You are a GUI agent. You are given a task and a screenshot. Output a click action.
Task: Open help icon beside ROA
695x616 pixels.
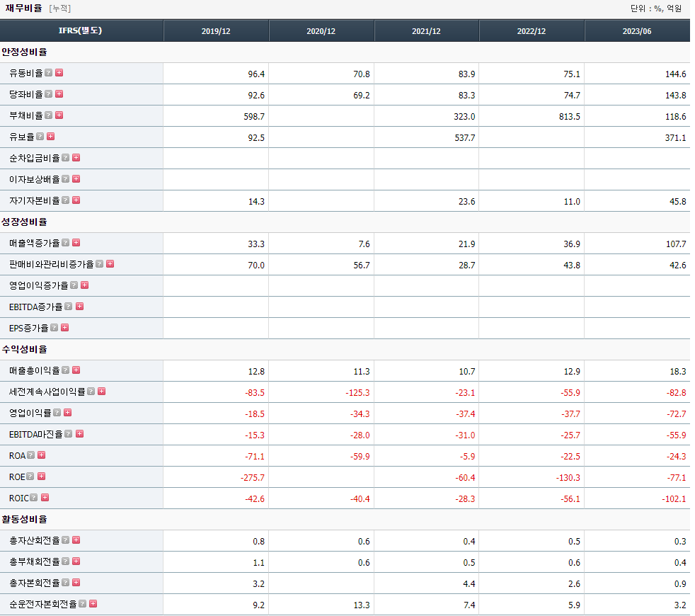(31, 455)
